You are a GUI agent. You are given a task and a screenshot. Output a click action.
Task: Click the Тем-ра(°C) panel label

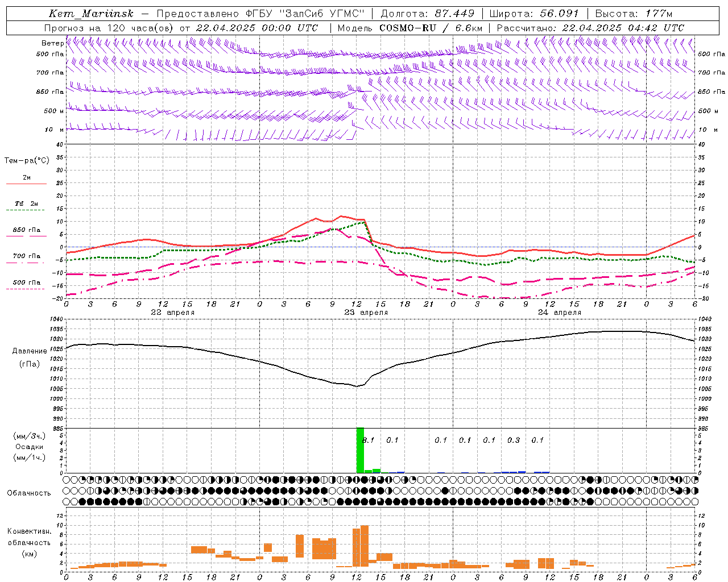point(27,161)
